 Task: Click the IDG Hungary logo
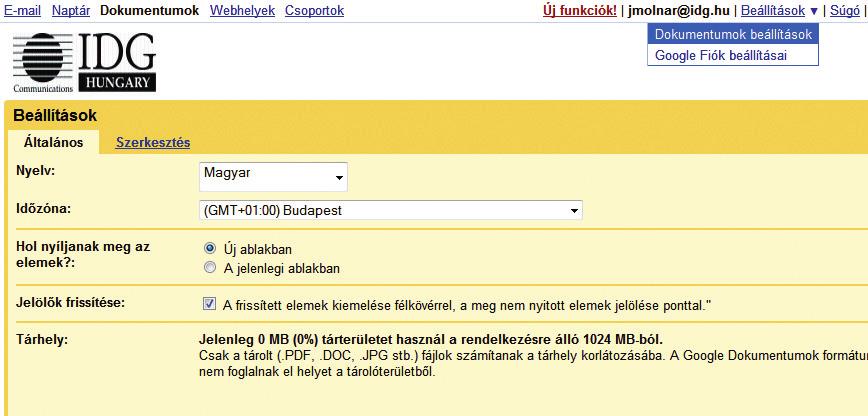[85, 62]
